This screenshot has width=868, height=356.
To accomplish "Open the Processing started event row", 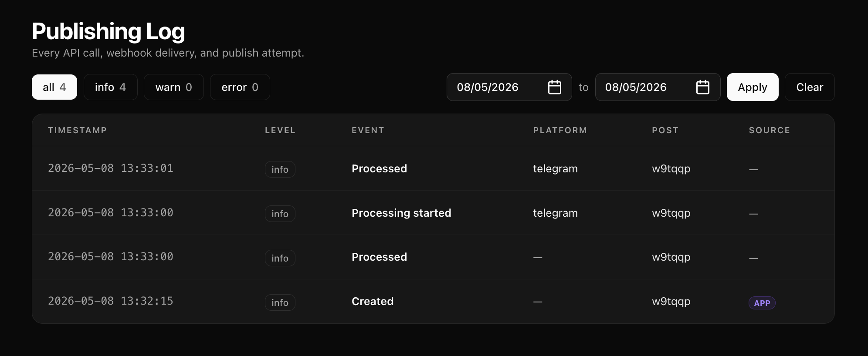I will click(x=433, y=213).
